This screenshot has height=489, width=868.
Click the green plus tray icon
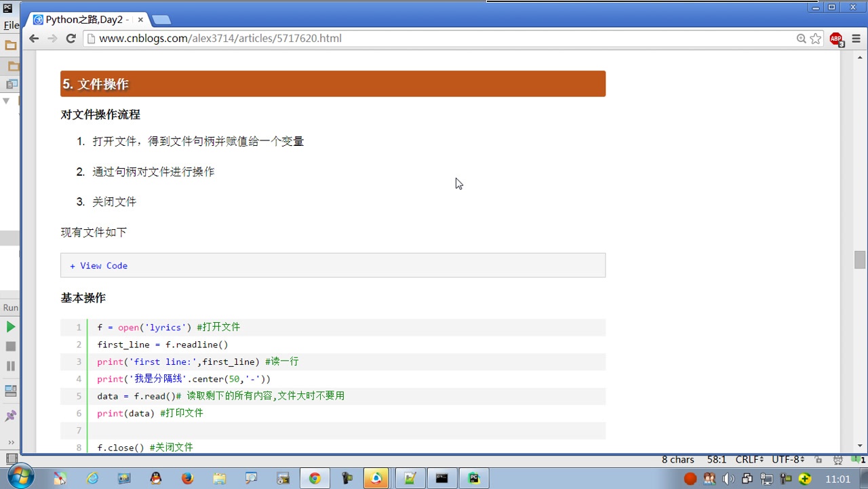pos(804,479)
